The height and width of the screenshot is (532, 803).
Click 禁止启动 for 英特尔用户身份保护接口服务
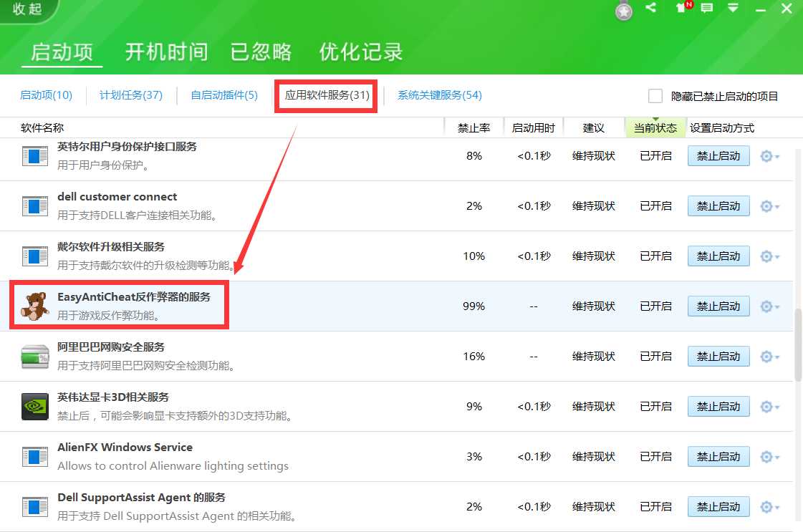coord(718,155)
